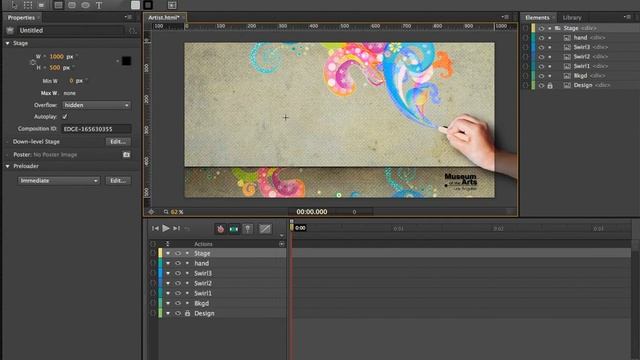Click the poster image camera icon

pos(127,155)
